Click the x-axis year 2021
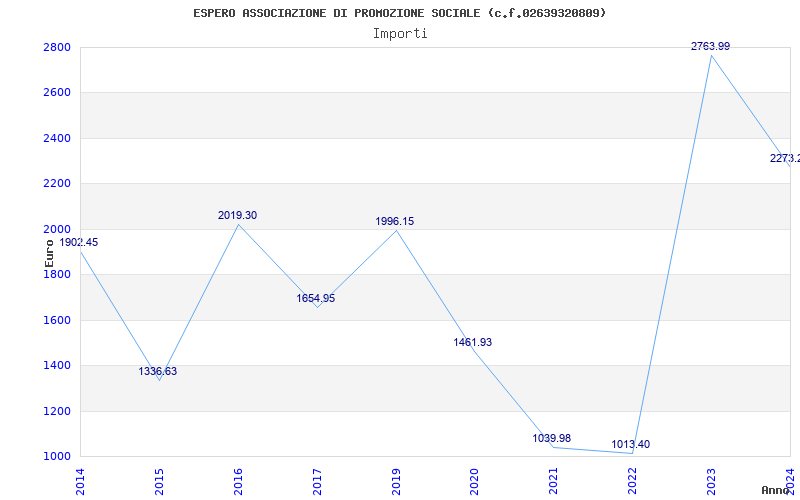The height and width of the screenshot is (500, 800). coord(554,481)
